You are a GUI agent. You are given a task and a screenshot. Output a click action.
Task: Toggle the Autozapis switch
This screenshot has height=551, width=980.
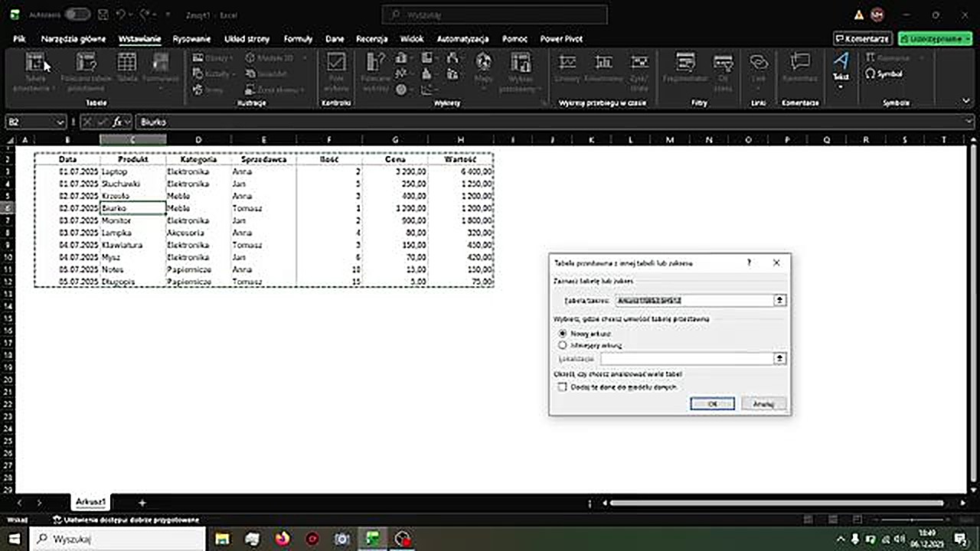click(x=77, y=15)
